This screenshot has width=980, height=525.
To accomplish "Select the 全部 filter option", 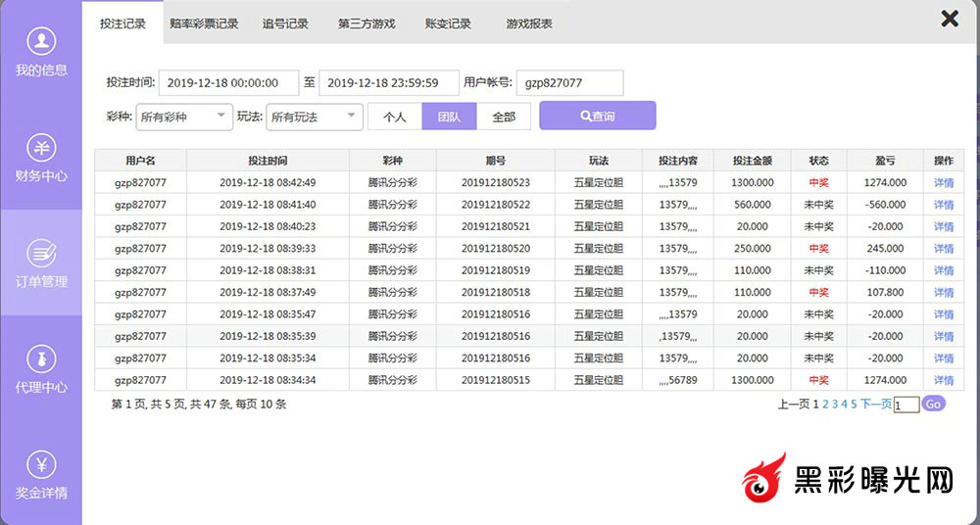I will [504, 117].
